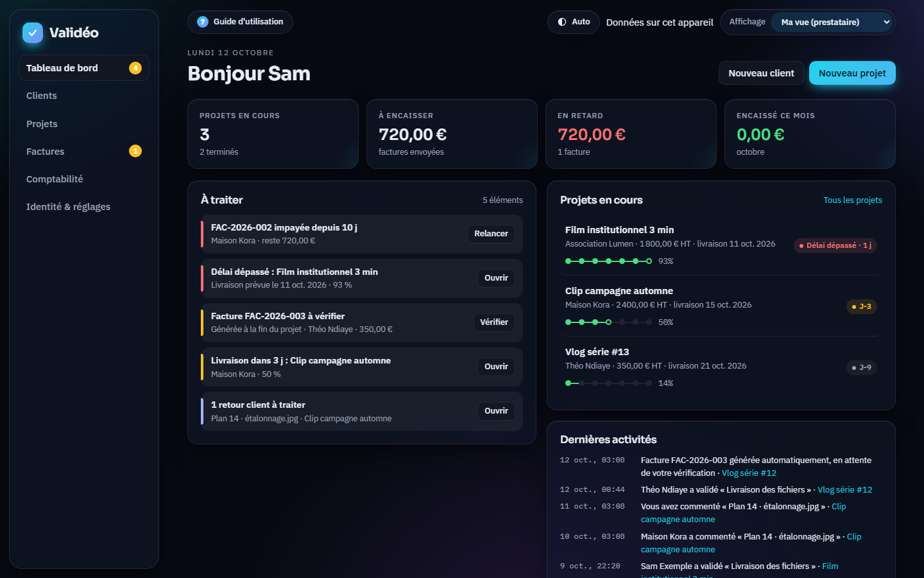Image resolution: width=924 pixels, height=578 pixels.
Task: Click the Délai dépassé · 1 j status pill
Action: pyautogui.click(x=835, y=245)
